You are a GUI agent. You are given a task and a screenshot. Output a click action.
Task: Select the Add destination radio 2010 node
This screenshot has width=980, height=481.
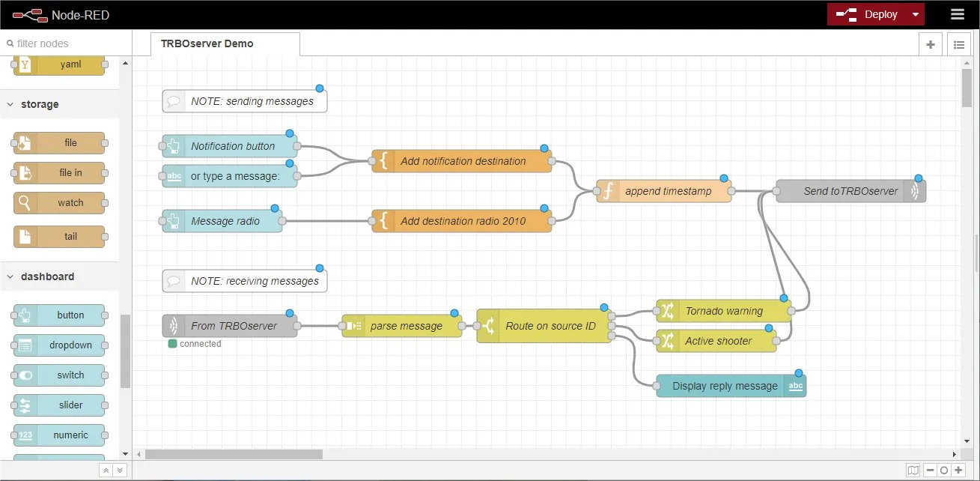click(462, 221)
